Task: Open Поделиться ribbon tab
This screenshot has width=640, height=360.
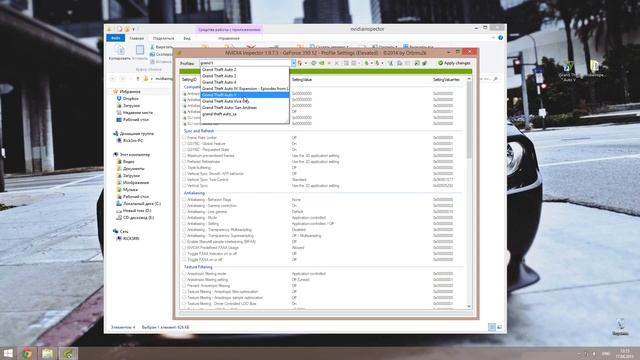Action: click(163, 38)
